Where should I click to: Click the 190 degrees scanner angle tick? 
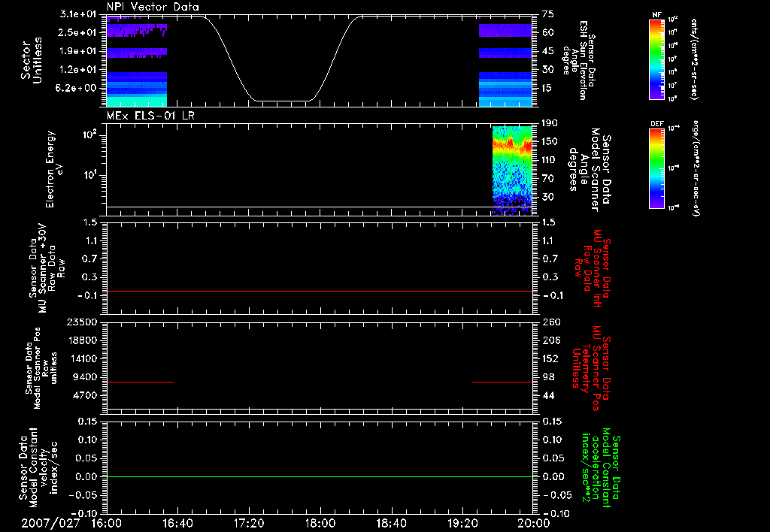point(550,123)
